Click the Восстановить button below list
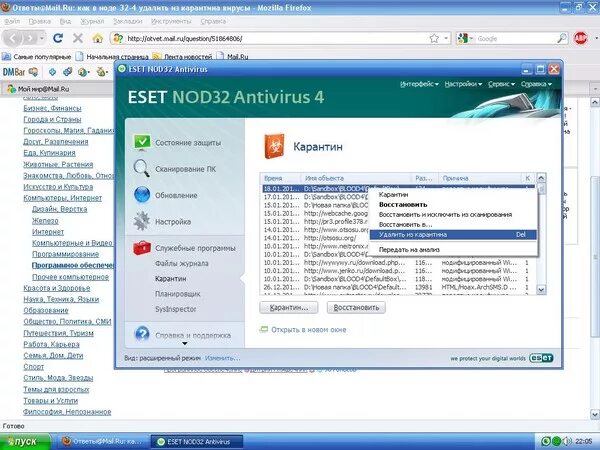600x450 pixels. click(356, 308)
